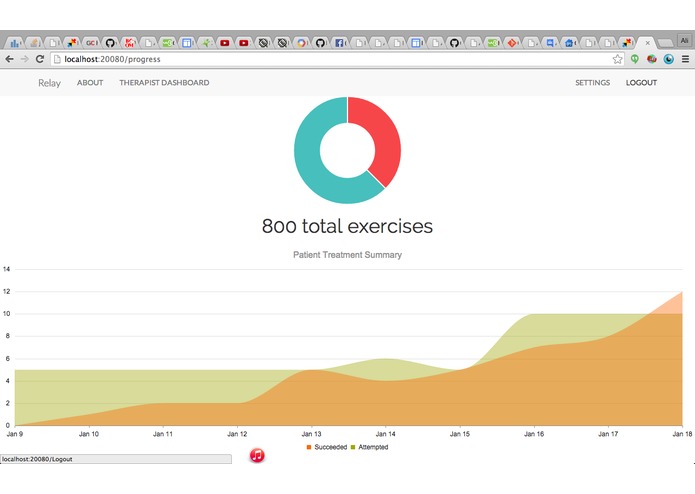Click the 'Jan 16' axis label
The image size is (695, 494).
[534, 434]
